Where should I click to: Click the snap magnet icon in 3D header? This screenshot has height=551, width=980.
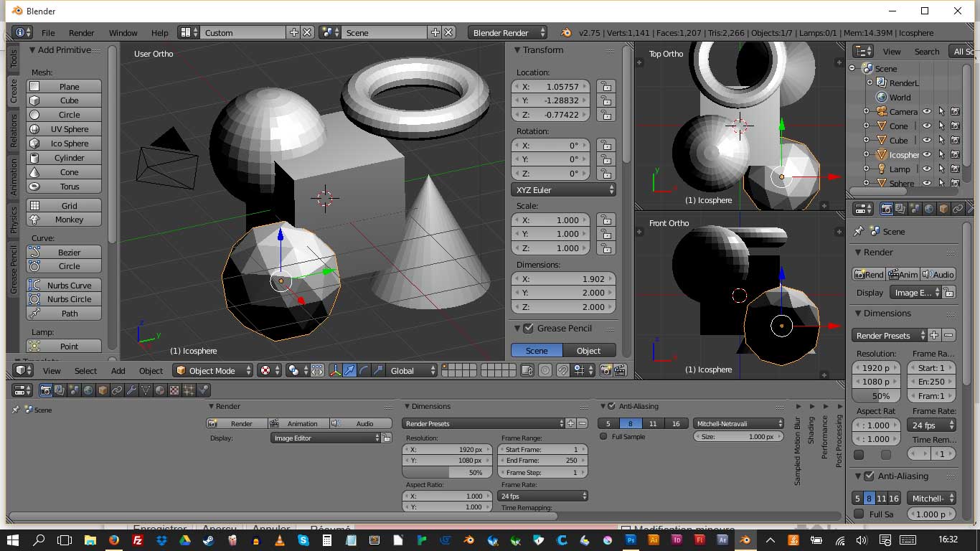point(563,370)
